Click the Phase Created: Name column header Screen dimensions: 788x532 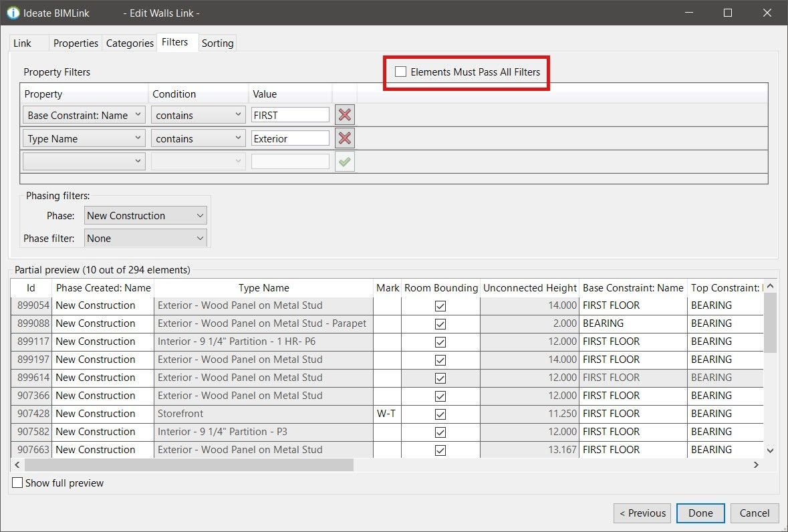pos(103,288)
